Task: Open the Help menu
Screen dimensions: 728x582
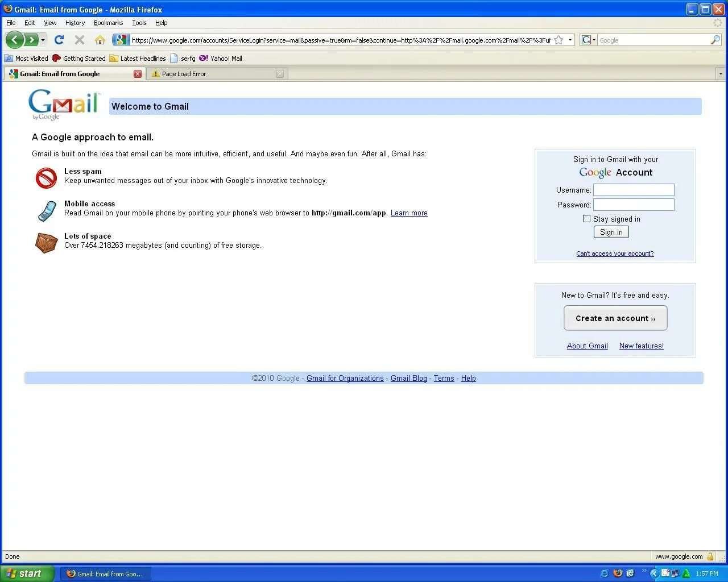Action: point(161,23)
